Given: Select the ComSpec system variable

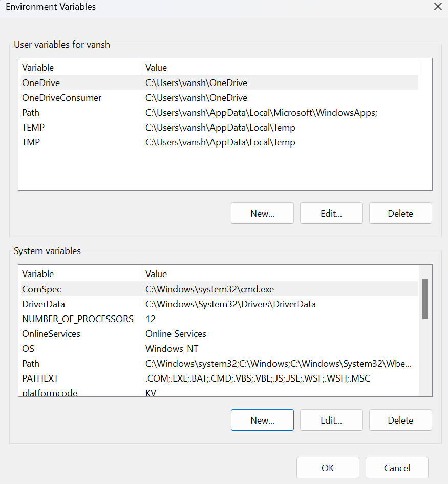Looking at the screenshot, I should coord(41,289).
